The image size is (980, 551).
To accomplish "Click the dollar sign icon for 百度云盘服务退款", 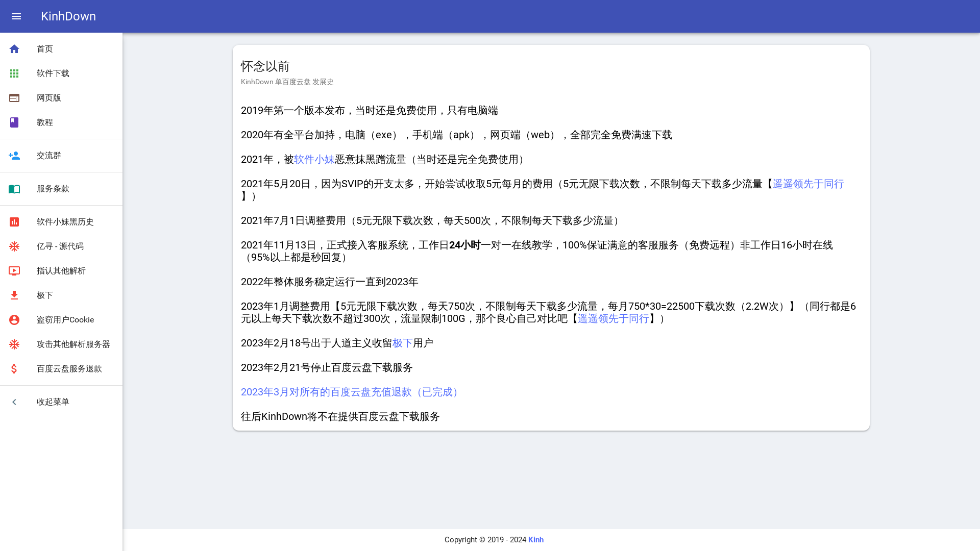I will [14, 369].
